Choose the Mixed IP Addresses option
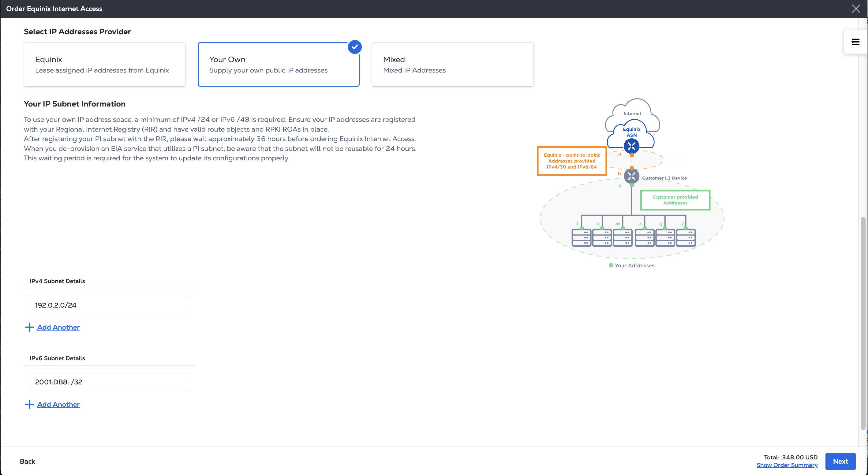This screenshot has height=475, width=868. [452, 64]
